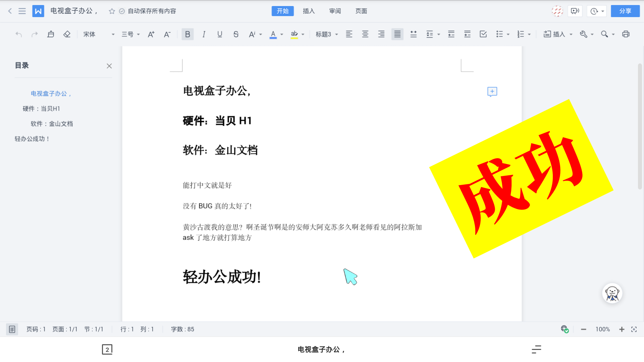Open the font color dropdown arrow
This screenshot has height=362, width=644.
(282, 34)
